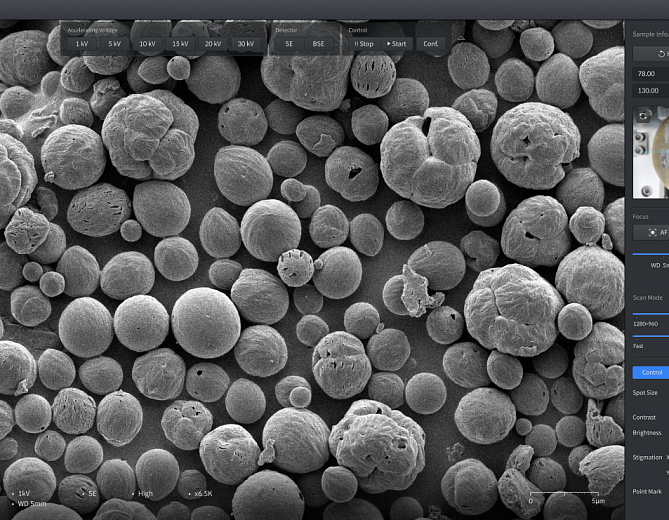Switch detector to BSE
Image resolution: width=669 pixels, height=520 pixels.
tap(318, 44)
